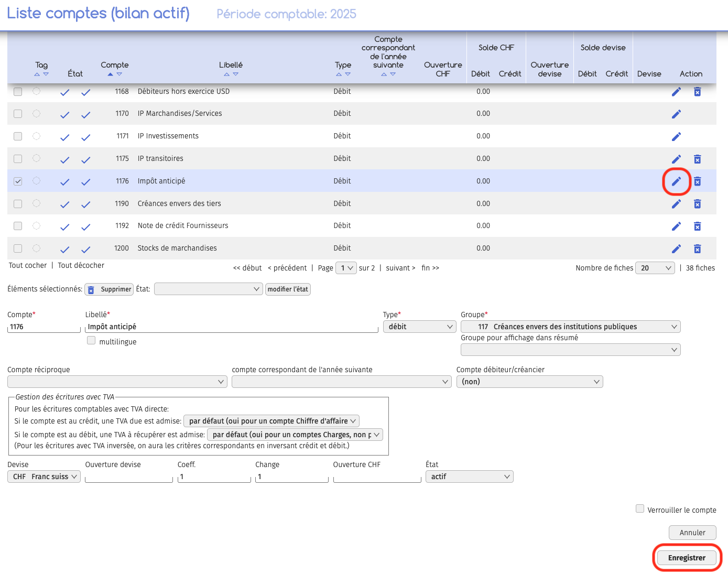Delete account 1168 using trash icon
This screenshot has width=728, height=574.
pos(697,92)
